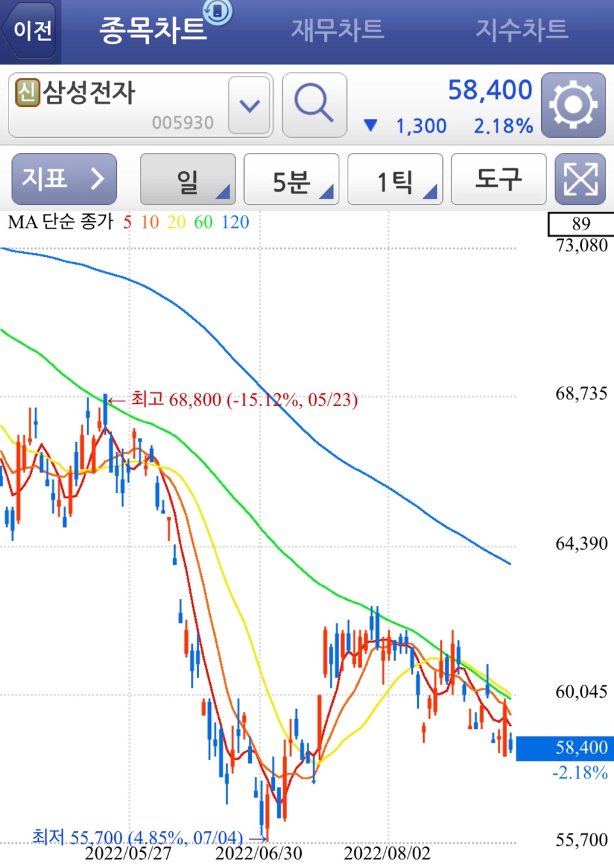Click MA 20 legend label

177,222
